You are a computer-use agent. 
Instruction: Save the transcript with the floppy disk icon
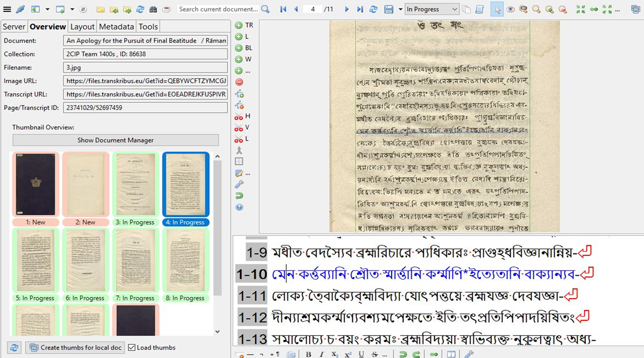coord(389,9)
